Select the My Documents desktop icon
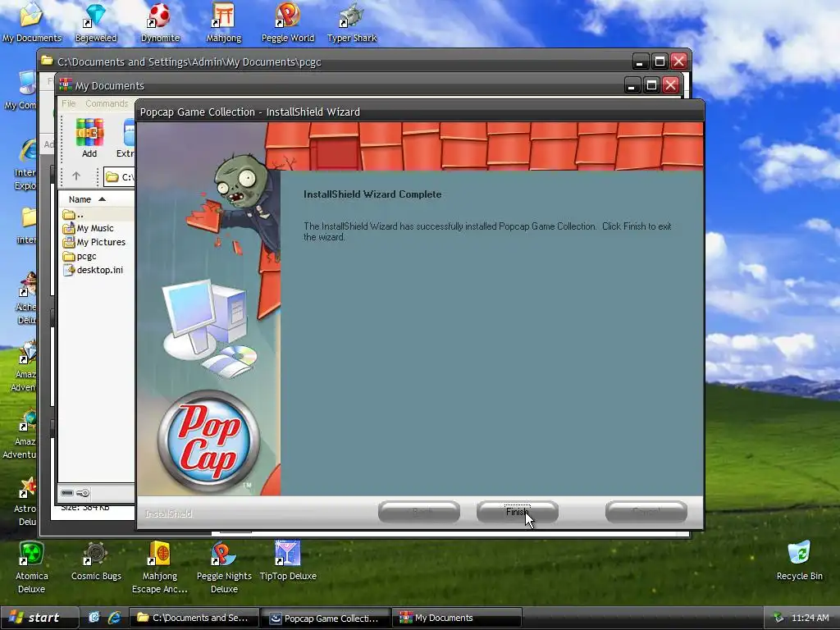The width and height of the screenshot is (840, 630). click(32, 23)
